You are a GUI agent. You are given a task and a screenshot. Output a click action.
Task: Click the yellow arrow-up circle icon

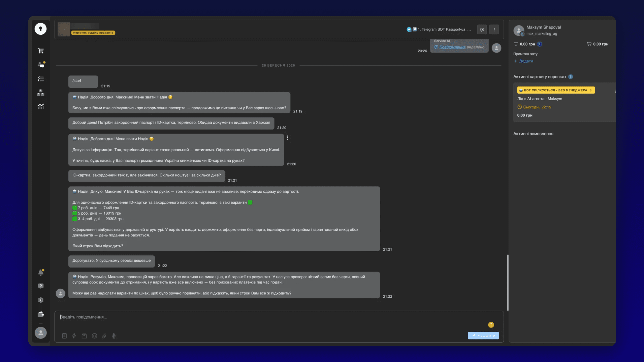coord(491,325)
